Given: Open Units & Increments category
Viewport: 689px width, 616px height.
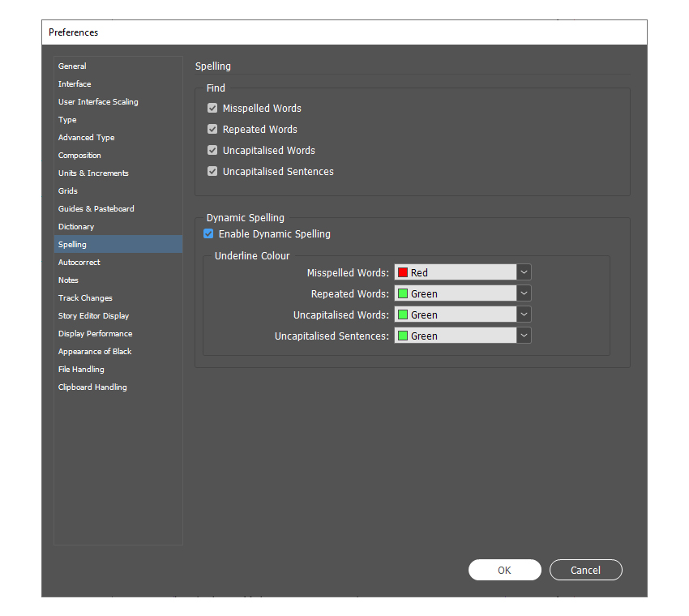Looking at the screenshot, I should pos(118,173).
